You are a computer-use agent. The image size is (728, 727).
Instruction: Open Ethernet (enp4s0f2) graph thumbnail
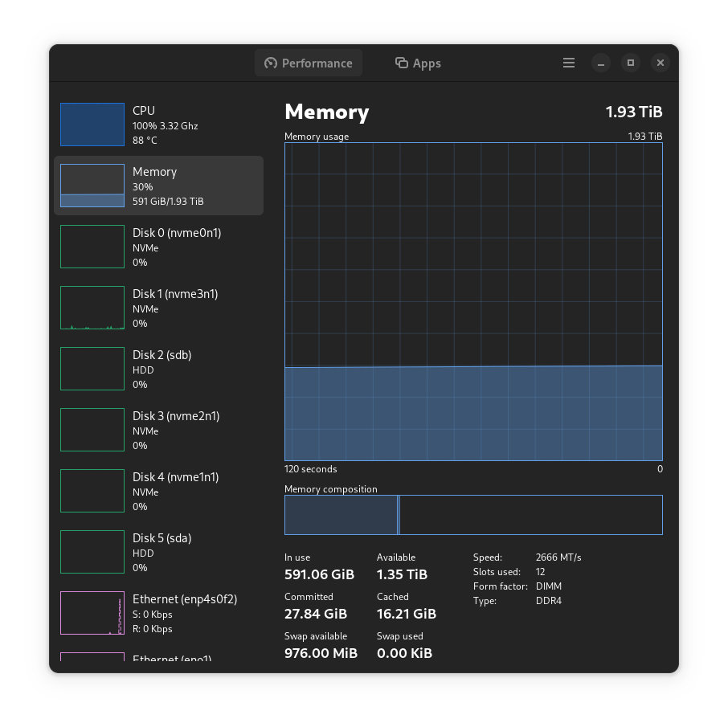[x=92, y=613]
